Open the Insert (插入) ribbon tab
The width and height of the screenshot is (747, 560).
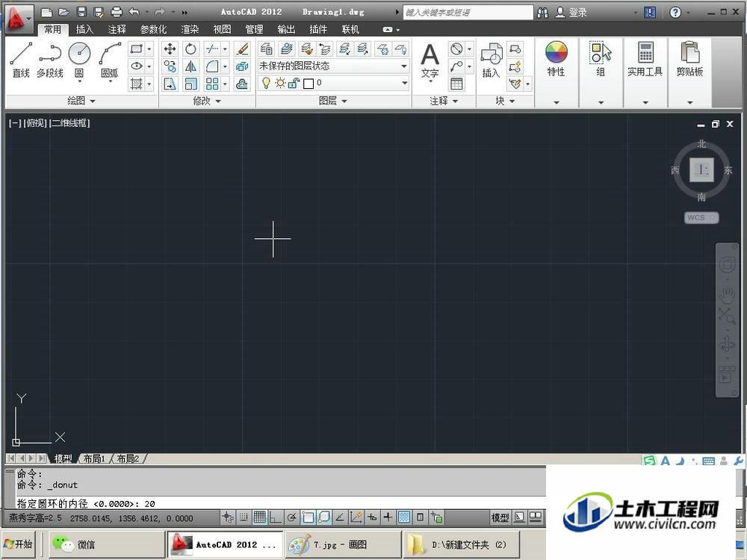tap(84, 30)
